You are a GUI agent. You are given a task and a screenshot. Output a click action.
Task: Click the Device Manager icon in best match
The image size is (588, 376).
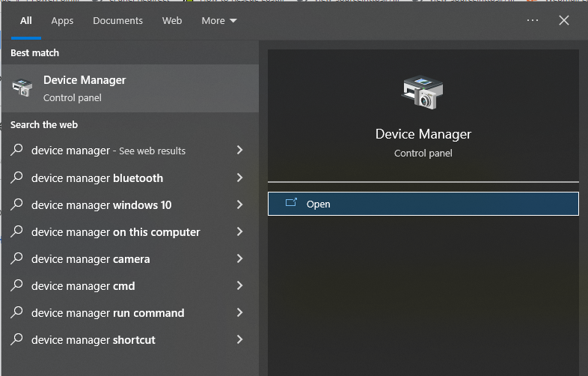tap(22, 88)
